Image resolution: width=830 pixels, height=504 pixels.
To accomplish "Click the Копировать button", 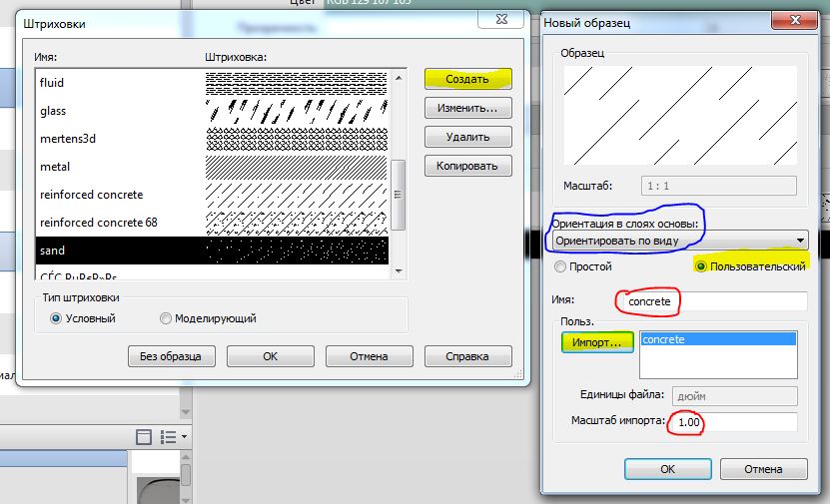I will 467,166.
